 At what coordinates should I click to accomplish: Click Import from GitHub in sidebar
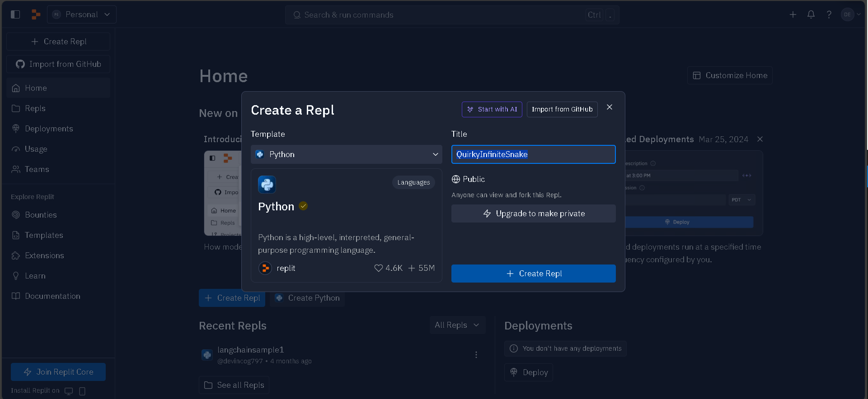click(58, 64)
